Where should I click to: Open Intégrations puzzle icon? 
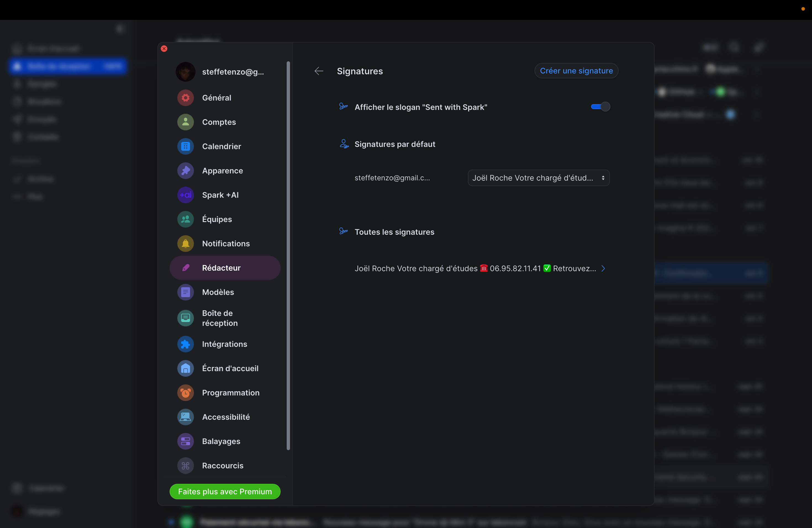(185, 344)
